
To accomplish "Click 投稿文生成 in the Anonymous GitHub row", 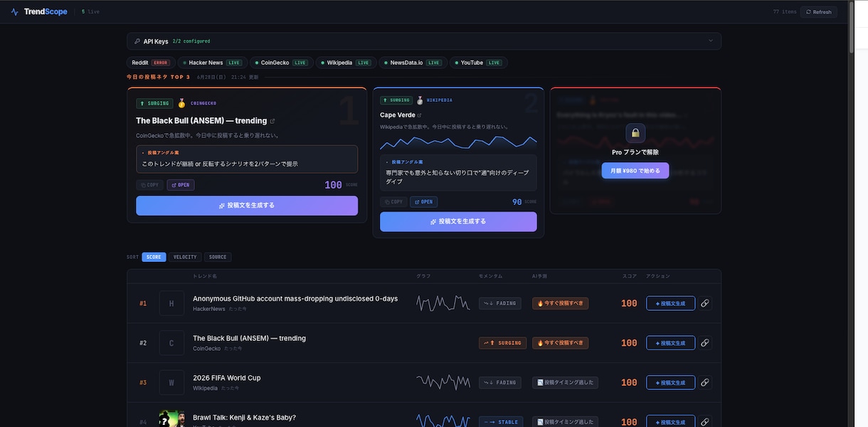I will click(x=670, y=303).
